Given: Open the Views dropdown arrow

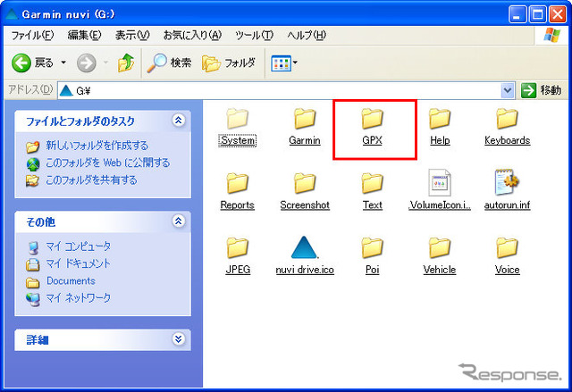Looking at the screenshot, I should coord(295,63).
